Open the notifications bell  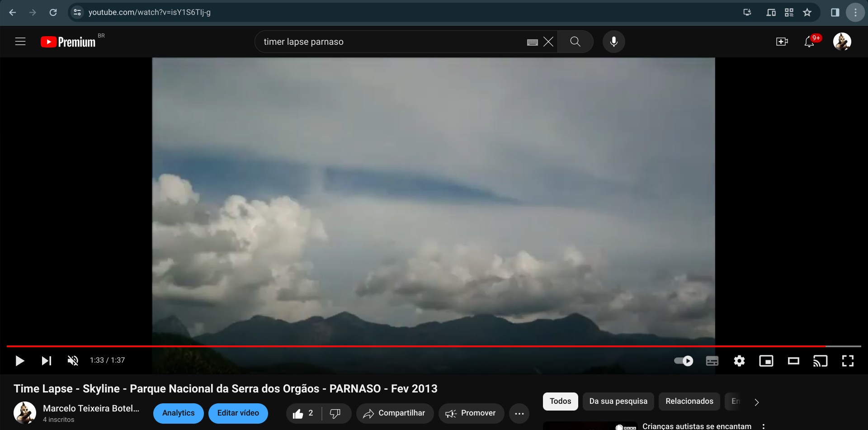809,42
